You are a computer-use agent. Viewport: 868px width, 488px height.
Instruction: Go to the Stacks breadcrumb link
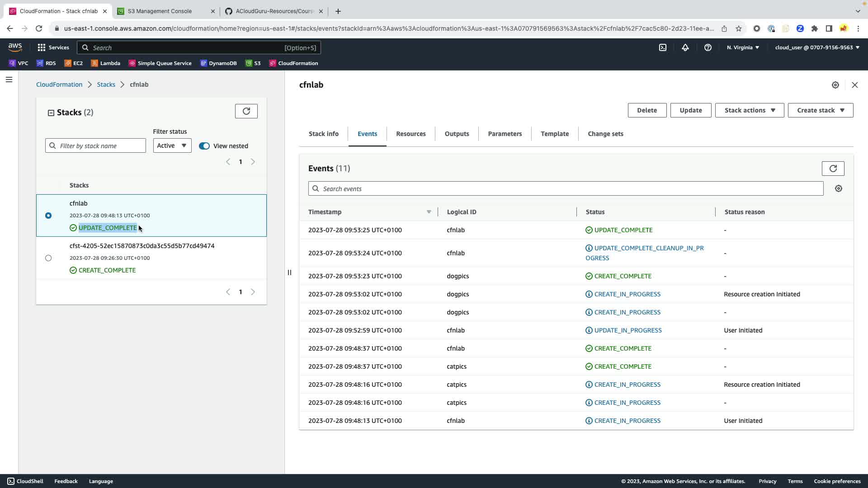pos(106,84)
